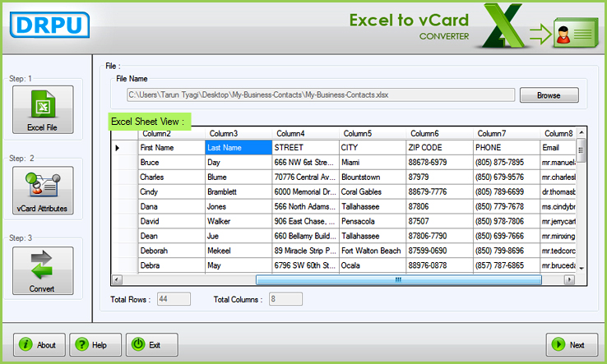Click the Column6 header

pyautogui.click(x=439, y=133)
